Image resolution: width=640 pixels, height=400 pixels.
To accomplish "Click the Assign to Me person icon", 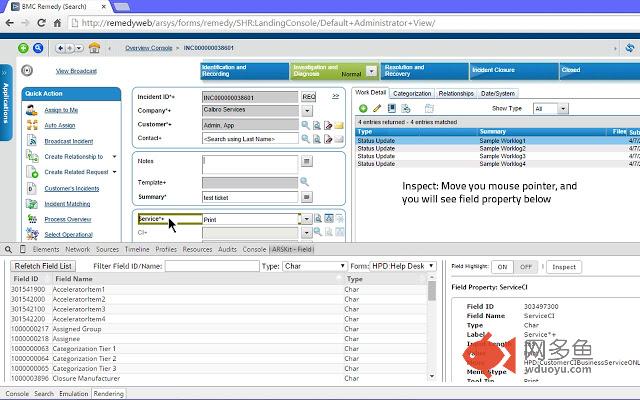I will [x=32, y=110].
